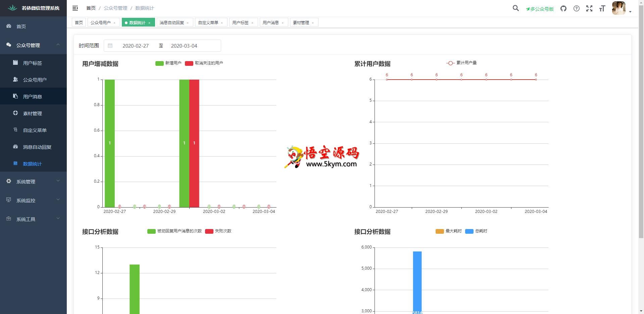The width and height of the screenshot is (644, 314).
Task: Collapse the 公众号管理 menu chevron
Action: [x=58, y=45]
